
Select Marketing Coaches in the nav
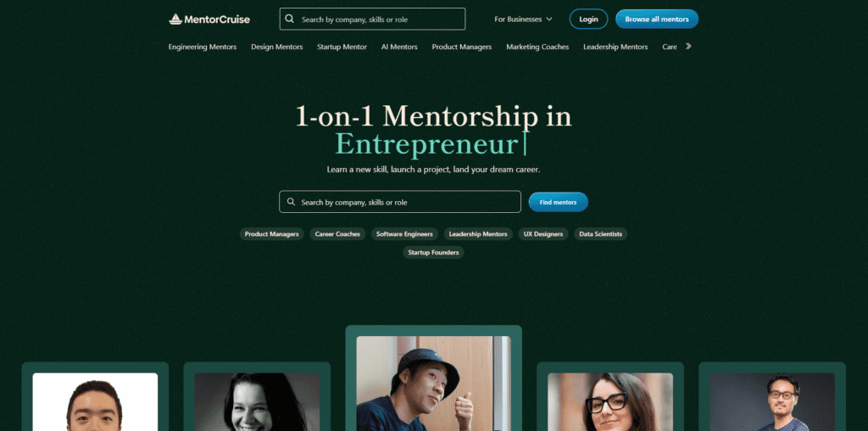537,48
